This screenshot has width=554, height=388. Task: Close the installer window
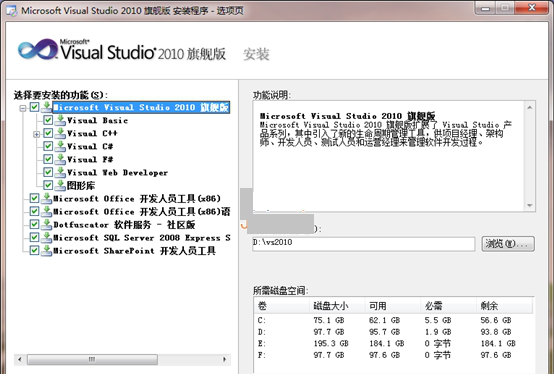[x=532, y=8]
